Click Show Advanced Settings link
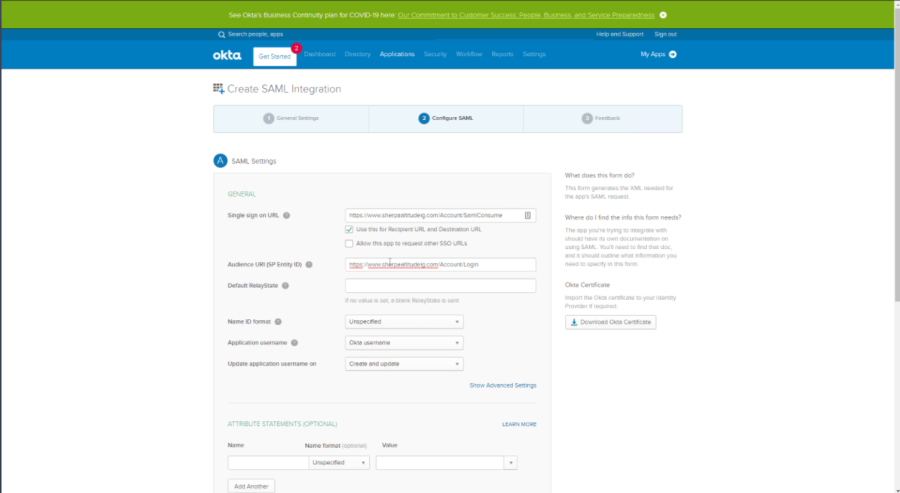 click(503, 385)
